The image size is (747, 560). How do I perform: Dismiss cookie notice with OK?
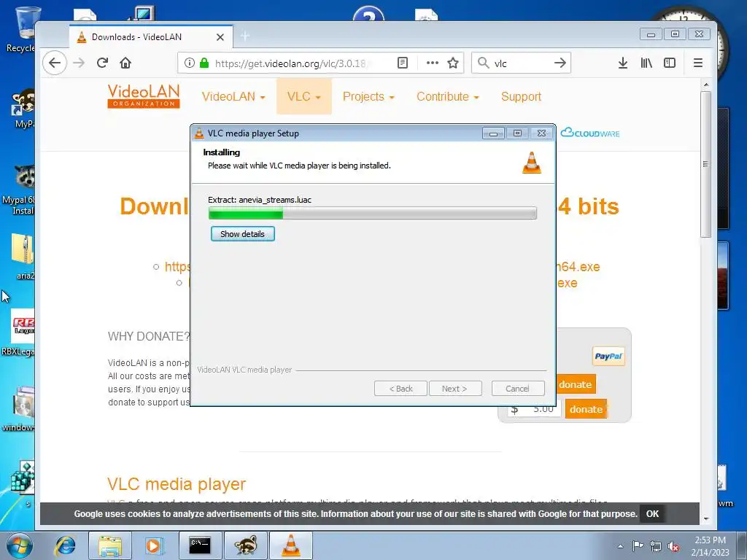pos(652,514)
